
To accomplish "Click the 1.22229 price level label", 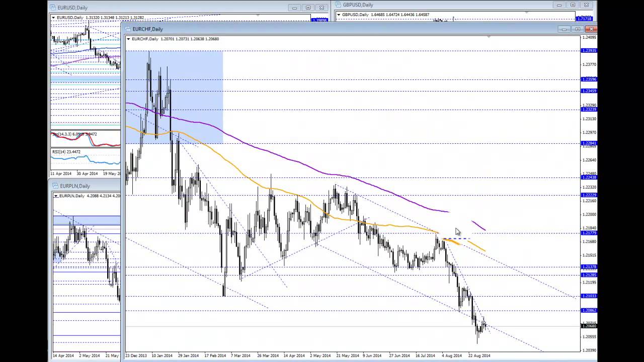I will [589, 195].
